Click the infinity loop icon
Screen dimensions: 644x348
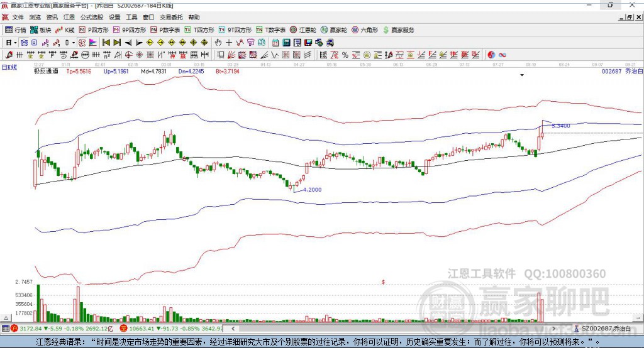[502, 55]
